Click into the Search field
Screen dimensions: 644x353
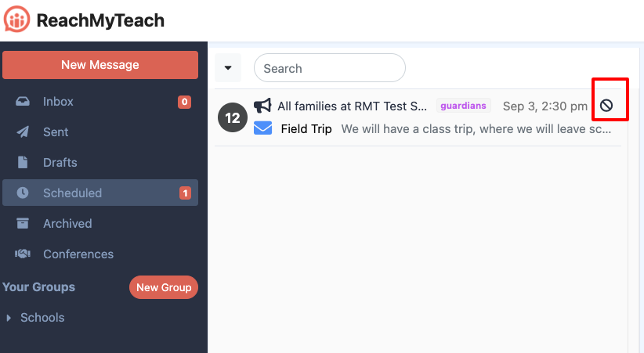(x=329, y=68)
